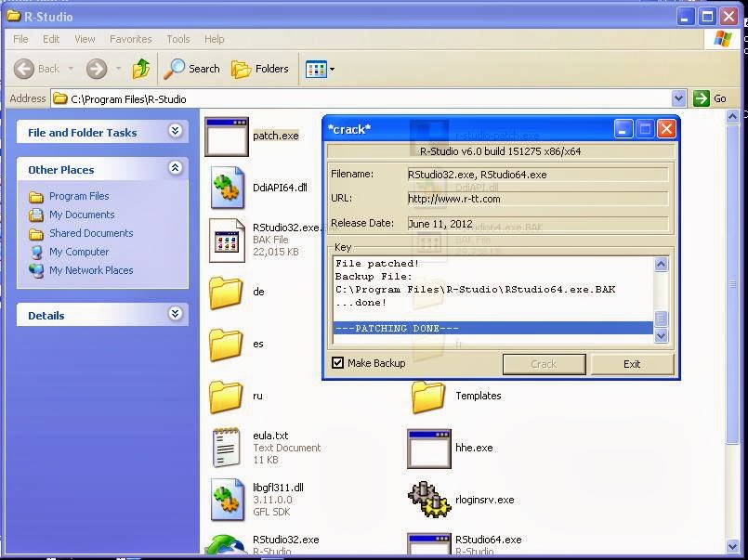This screenshot has width=748, height=560.
Task: Open the Help menu
Action: click(215, 39)
